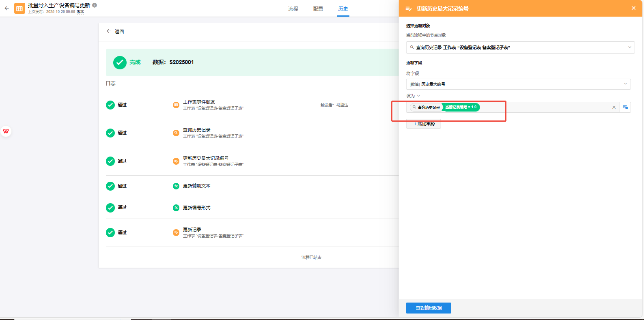Open field selector icon beside value input

pyautogui.click(x=625, y=107)
